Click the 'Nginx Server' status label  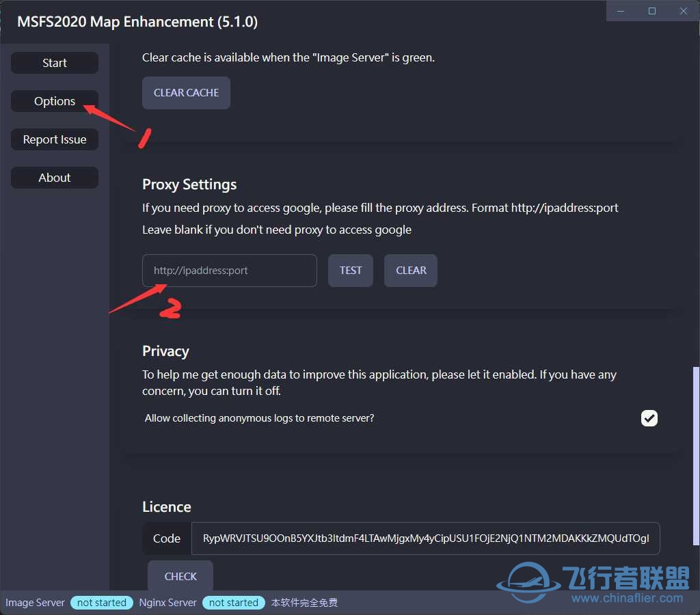(168, 603)
